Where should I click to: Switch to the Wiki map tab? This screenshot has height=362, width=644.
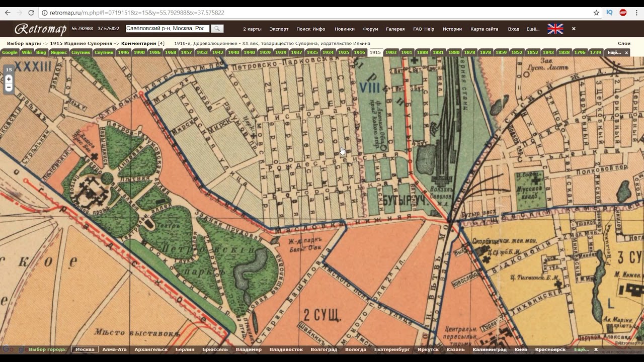27,52
